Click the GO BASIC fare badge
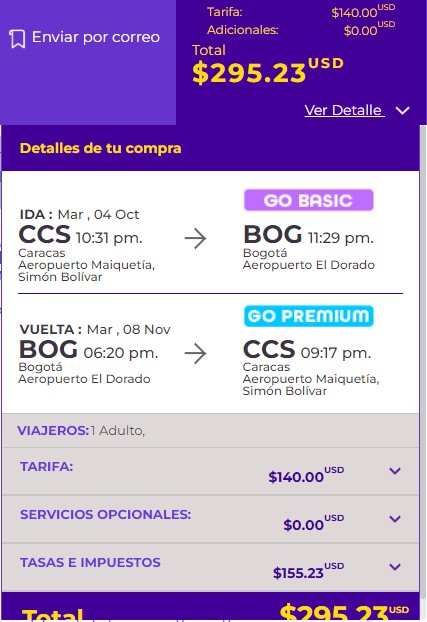The height and width of the screenshot is (622, 427). tap(308, 200)
